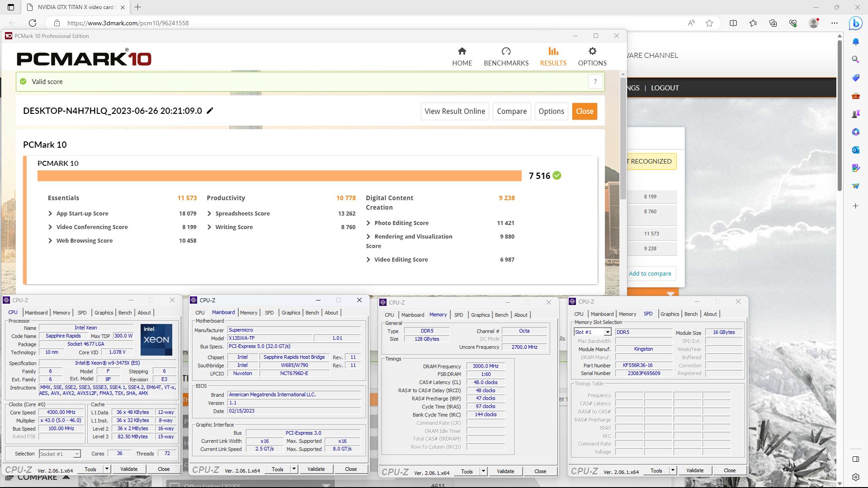Viewport: 868px width, 488px height.
Task: Click the 3000.0 MHz DRAM Frequency value
Action: click(486, 366)
